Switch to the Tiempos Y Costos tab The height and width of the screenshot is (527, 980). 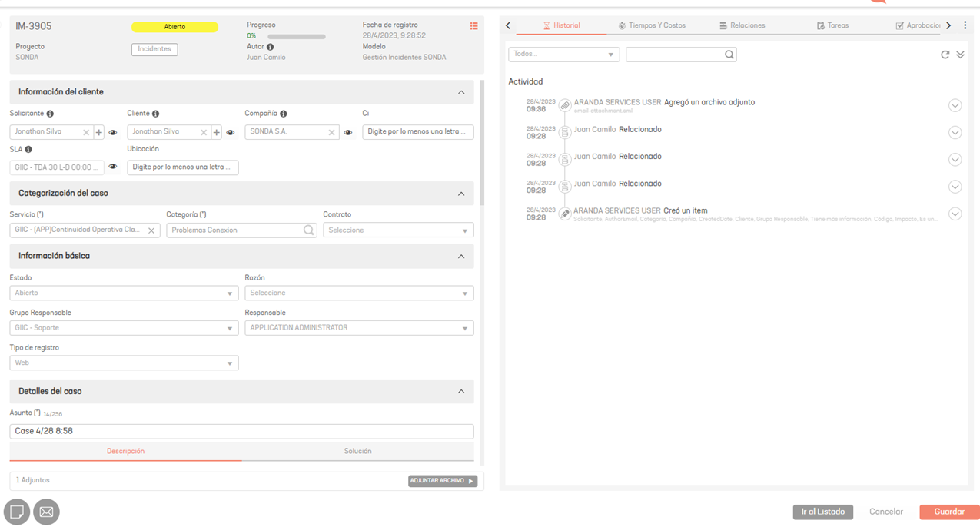652,25
